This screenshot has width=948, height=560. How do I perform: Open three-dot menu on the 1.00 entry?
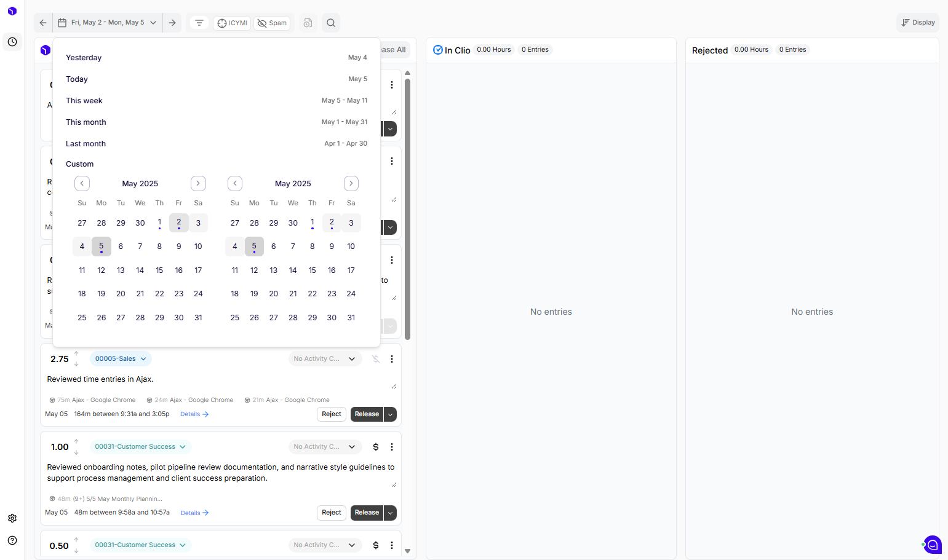(392, 447)
